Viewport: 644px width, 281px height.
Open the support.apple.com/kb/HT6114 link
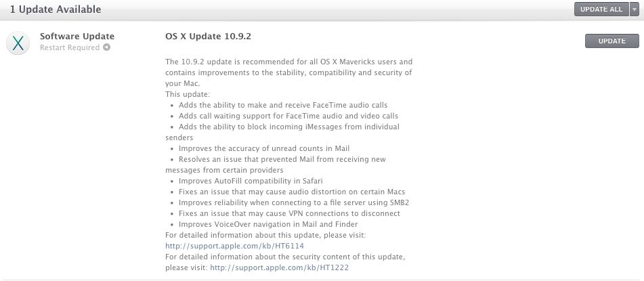click(234, 246)
